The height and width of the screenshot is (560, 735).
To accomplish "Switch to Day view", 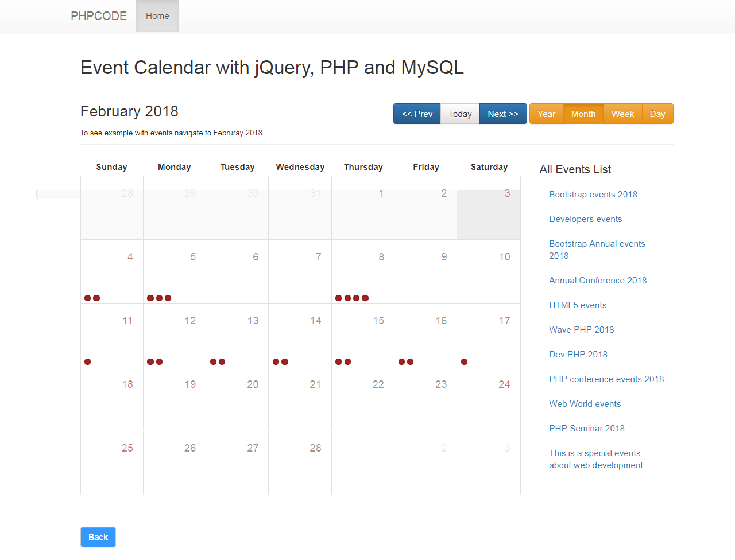I will (x=657, y=114).
